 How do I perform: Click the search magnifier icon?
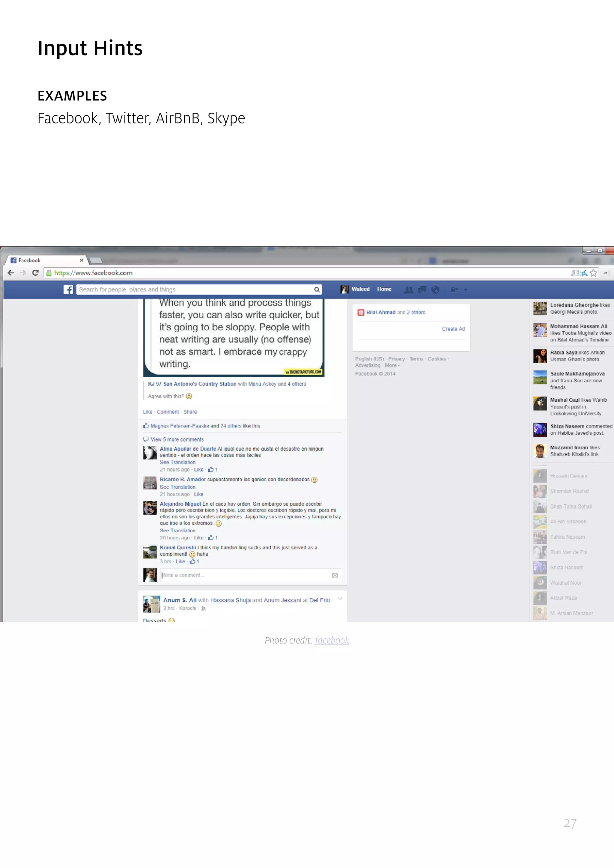[x=317, y=290]
